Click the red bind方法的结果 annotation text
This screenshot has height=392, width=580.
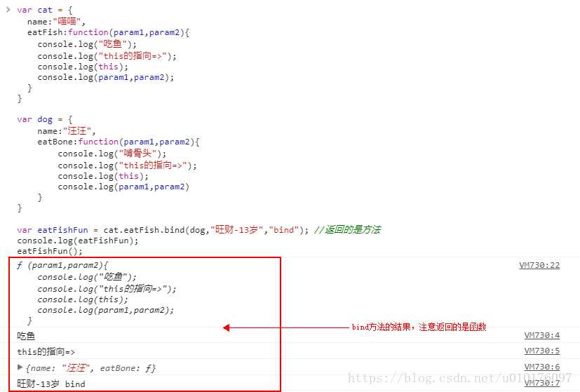coord(419,327)
